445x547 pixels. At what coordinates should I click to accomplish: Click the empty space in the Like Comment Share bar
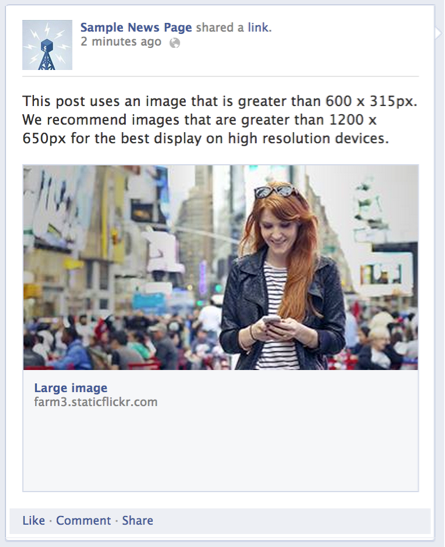point(291,520)
